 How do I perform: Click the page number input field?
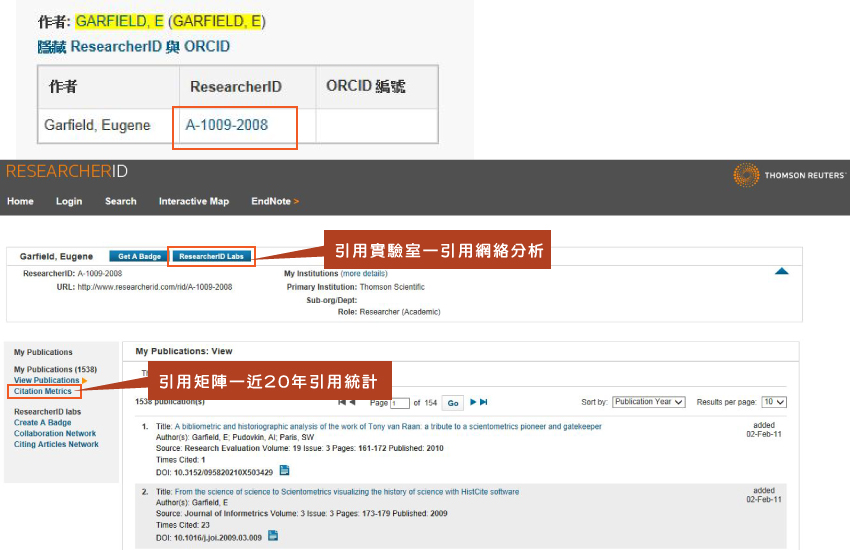pyautogui.click(x=400, y=403)
